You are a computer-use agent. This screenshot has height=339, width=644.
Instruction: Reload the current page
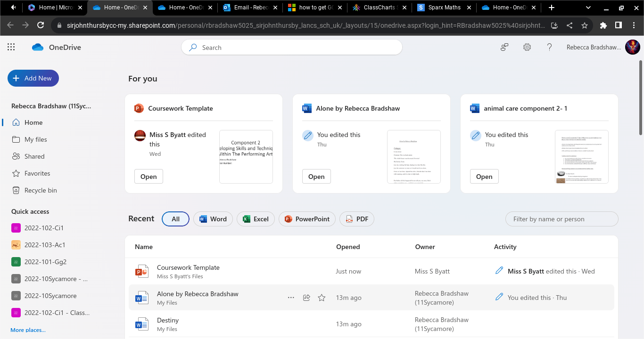tap(41, 25)
